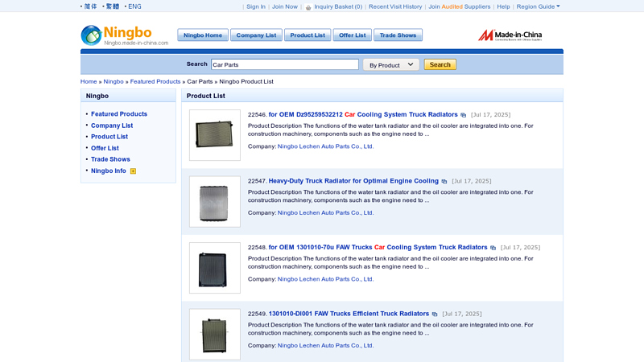
Task: Click thumbnail of product 22546 radiator
Action: (x=215, y=135)
